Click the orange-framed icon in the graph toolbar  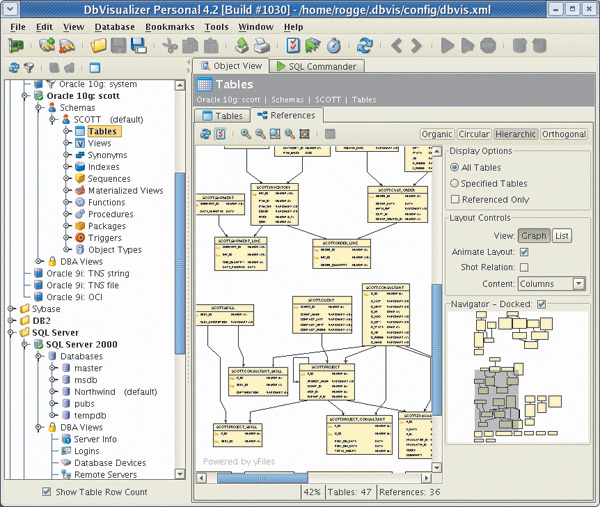(x=304, y=134)
